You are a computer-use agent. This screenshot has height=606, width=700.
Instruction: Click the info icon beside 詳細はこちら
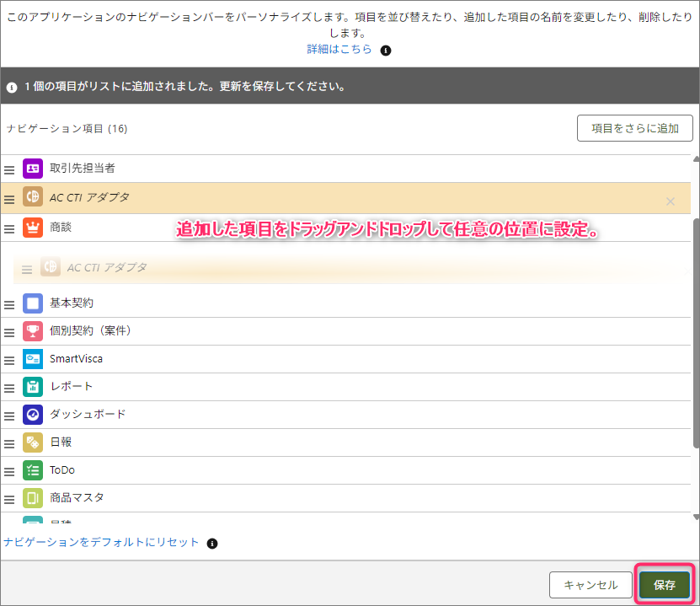tap(386, 51)
